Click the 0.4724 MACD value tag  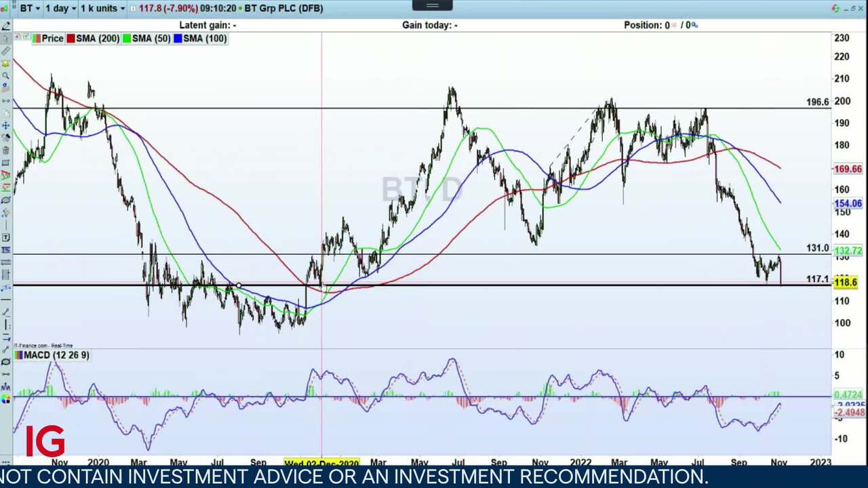tap(848, 394)
